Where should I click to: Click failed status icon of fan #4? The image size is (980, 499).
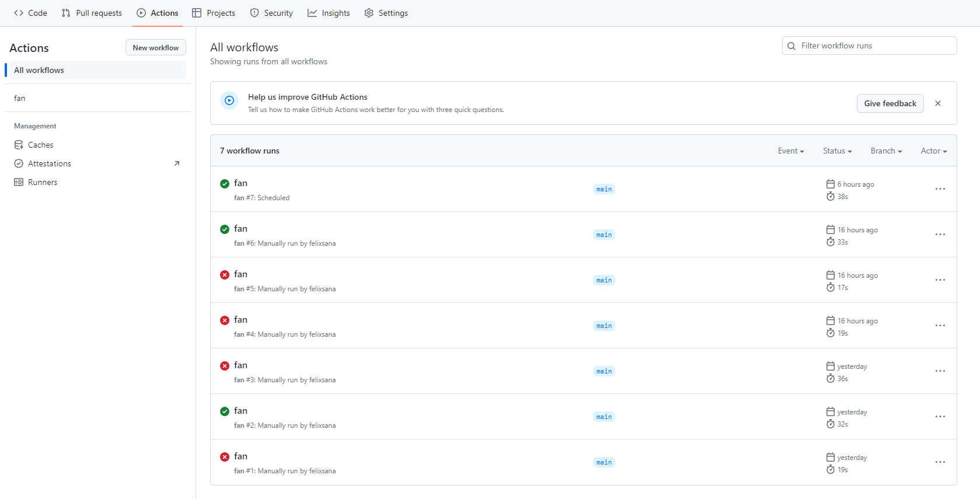pyautogui.click(x=225, y=320)
